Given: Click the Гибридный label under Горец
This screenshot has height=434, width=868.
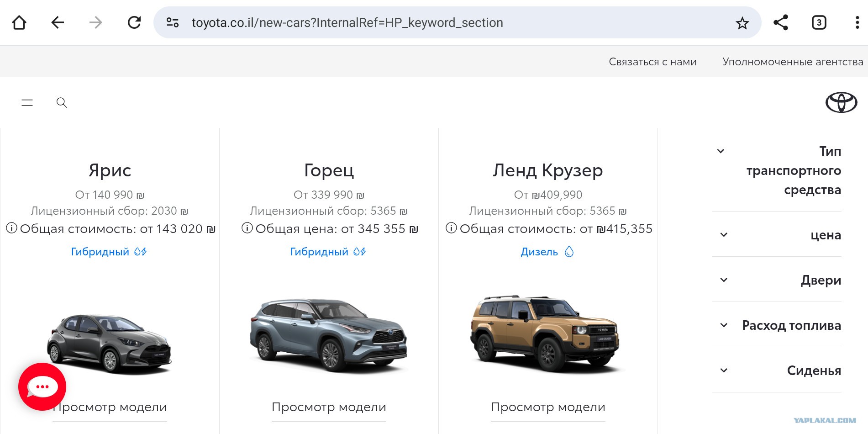Looking at the screenshot, I should (319, 252).
